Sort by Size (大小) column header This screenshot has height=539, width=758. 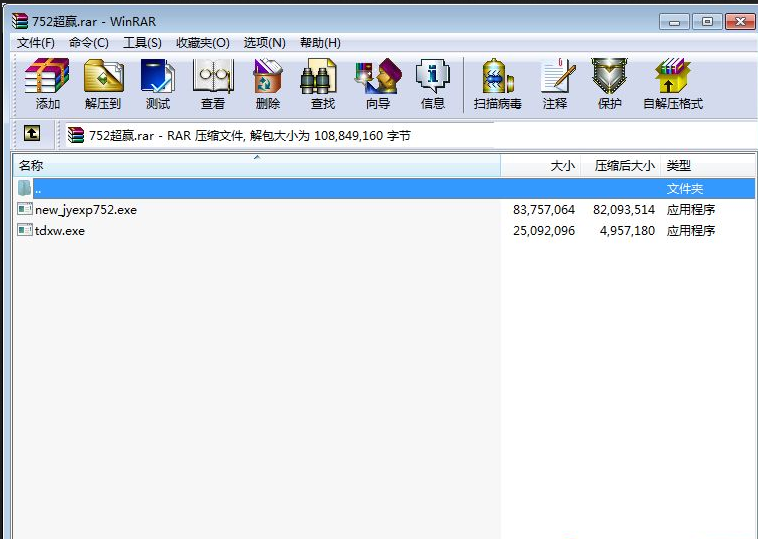pos(540,165)
